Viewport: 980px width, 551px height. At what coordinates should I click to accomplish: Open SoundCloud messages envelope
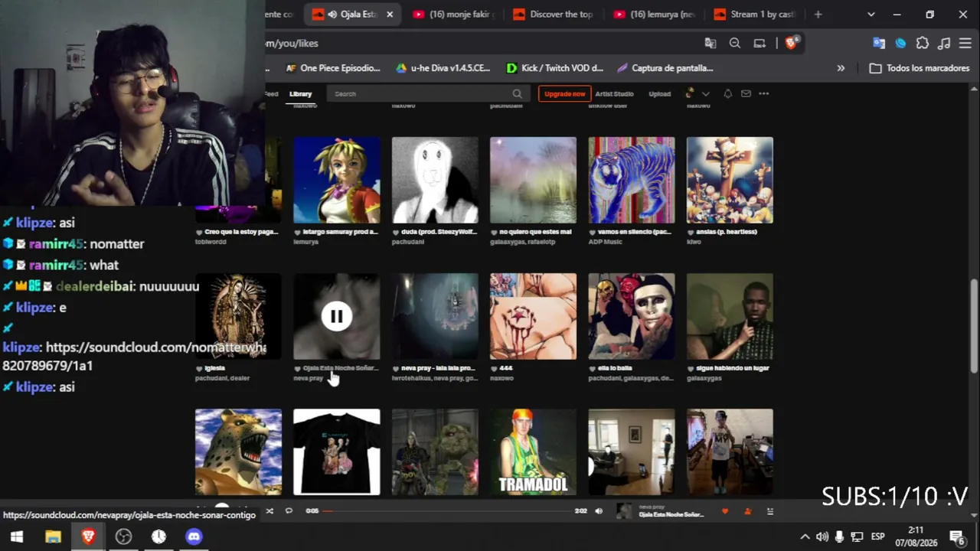(746, 94)
